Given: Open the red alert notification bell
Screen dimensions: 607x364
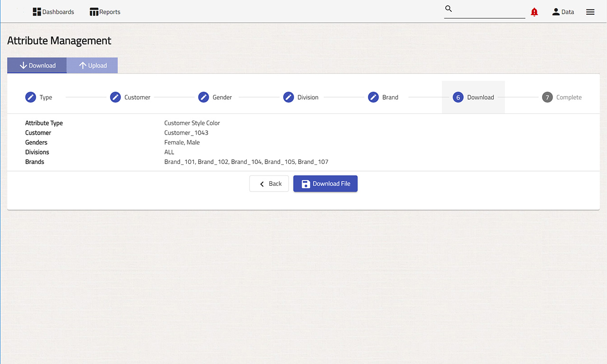Looking at the screenshot, I should point(534,12).
